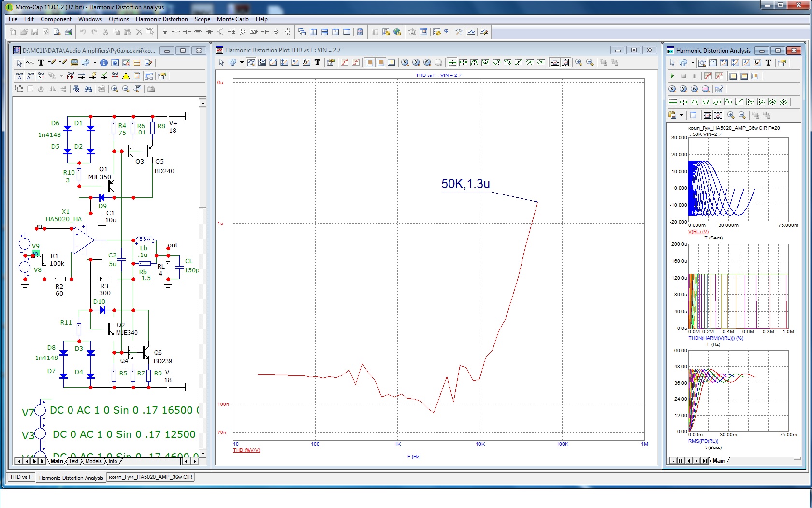Select the Capacitor component icon
The width and height of the screenshot is (812, 508).
tap(187, 32)
